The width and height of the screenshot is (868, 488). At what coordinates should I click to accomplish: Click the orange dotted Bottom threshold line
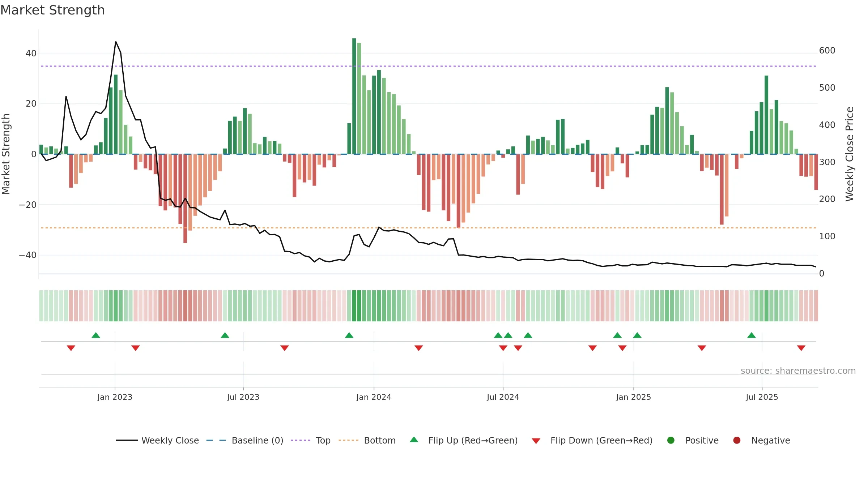coord(429,228)
